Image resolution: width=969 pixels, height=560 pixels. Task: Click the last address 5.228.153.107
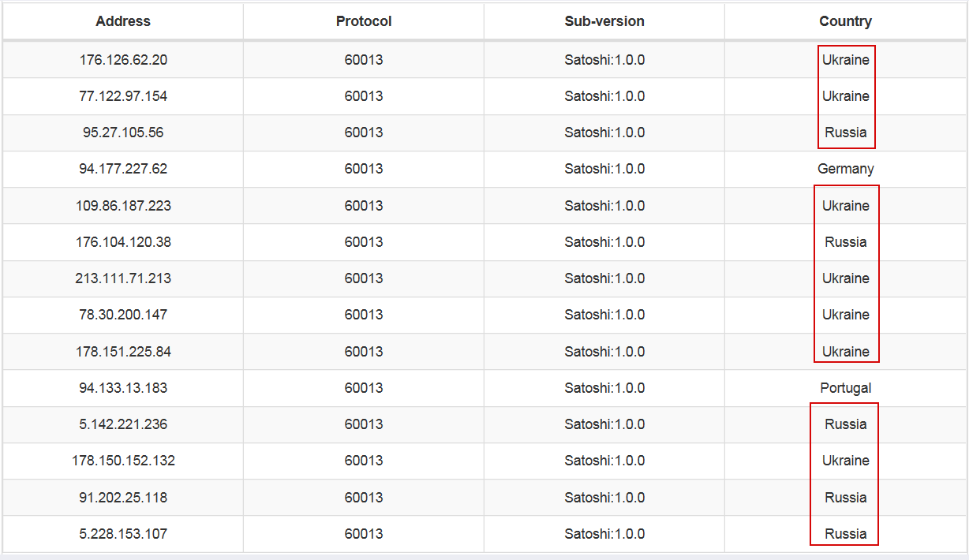coord(123,534)
